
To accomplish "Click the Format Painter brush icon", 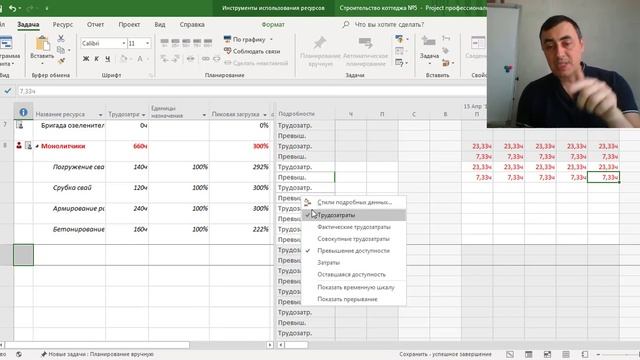I will click(61, 61).
